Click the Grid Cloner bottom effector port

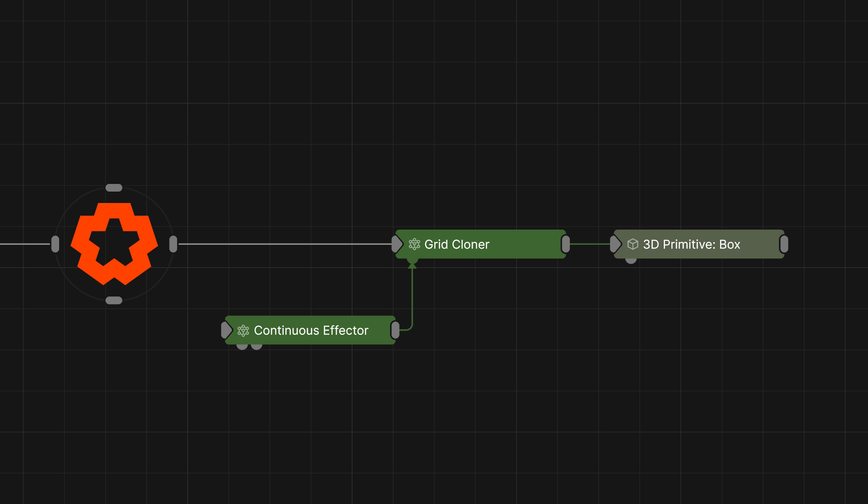click(413, 261)
